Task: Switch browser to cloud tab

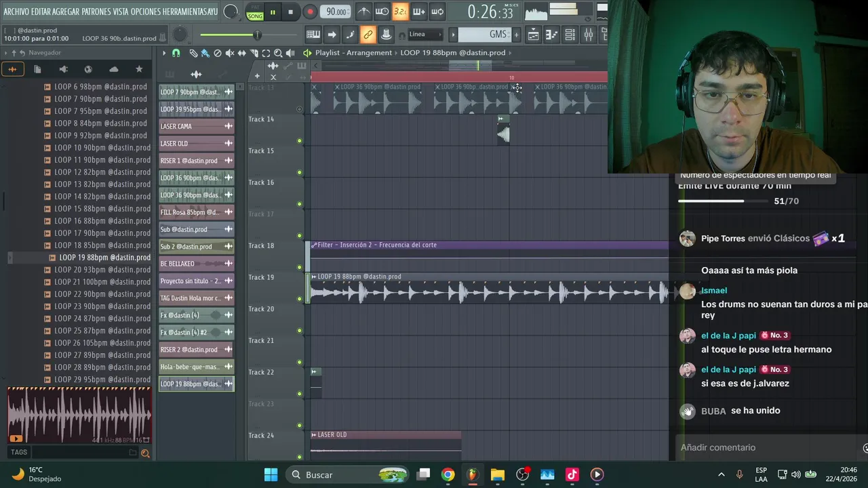Action: pos(114,69)
